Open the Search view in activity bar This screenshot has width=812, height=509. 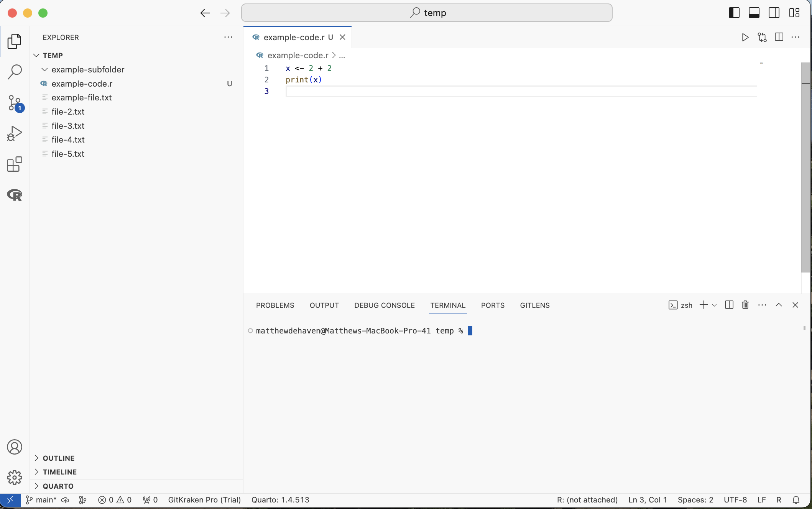(x=15, y=72)
